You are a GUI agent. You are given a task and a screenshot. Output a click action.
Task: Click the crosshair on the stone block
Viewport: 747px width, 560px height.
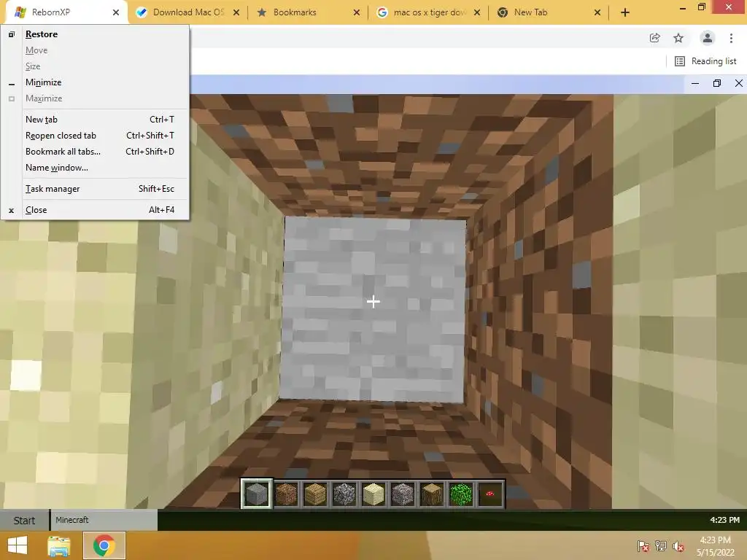click(373, 301)
